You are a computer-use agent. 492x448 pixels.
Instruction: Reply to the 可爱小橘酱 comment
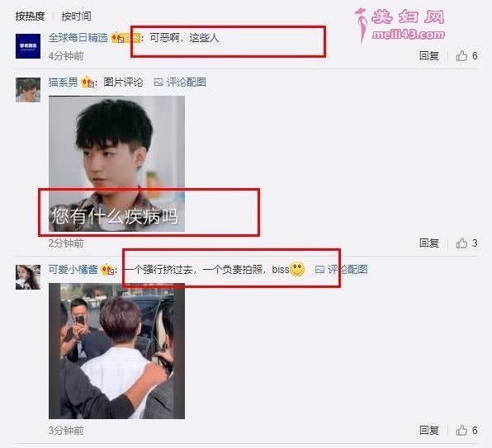(429, 430)
